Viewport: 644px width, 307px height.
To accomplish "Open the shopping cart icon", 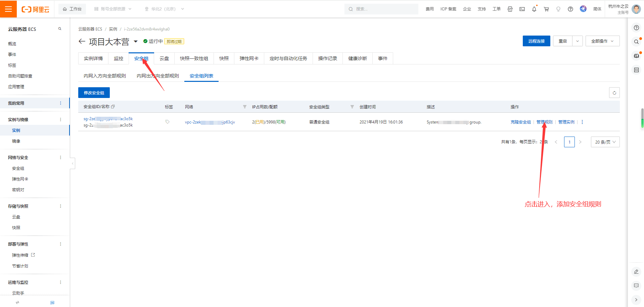I will pyautogui.click(x=546, y=9).
